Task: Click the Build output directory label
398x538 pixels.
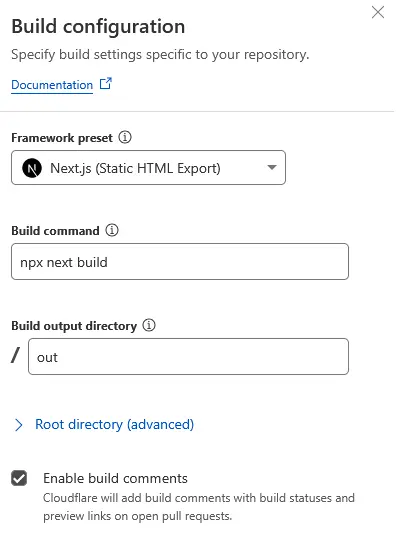Action: point(74,326)
